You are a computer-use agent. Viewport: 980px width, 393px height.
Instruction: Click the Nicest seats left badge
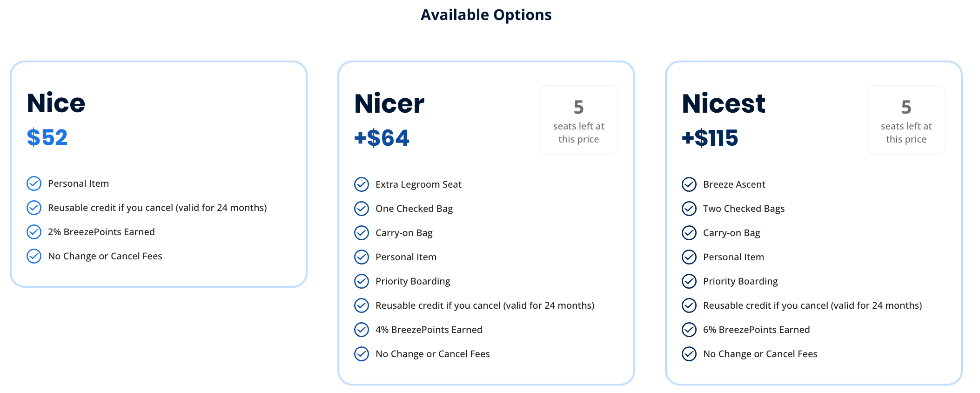[x=906, y=120]
